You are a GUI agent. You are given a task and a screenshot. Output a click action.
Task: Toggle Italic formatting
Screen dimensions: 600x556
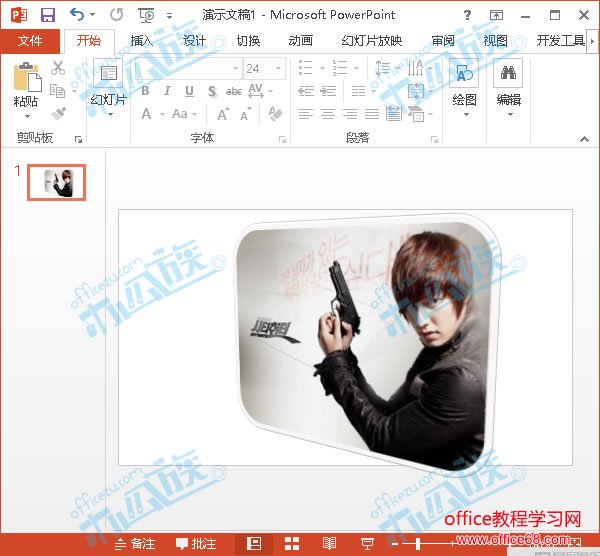167,91
